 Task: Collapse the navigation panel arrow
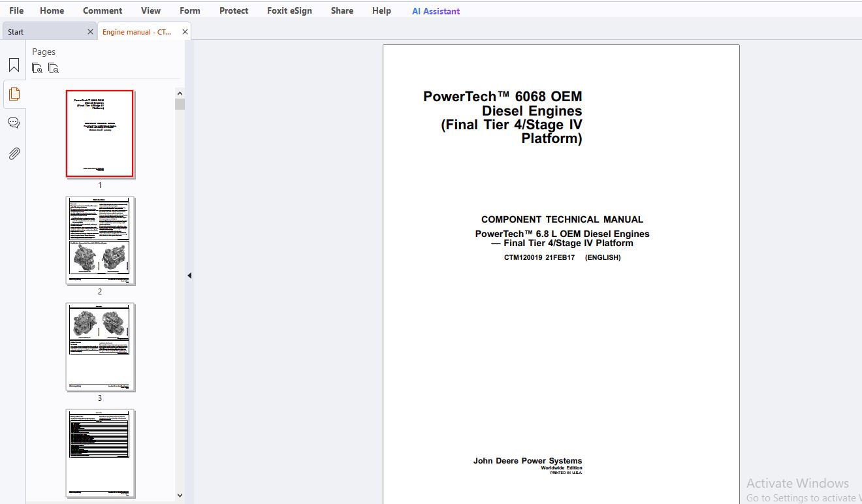(189, 276)
